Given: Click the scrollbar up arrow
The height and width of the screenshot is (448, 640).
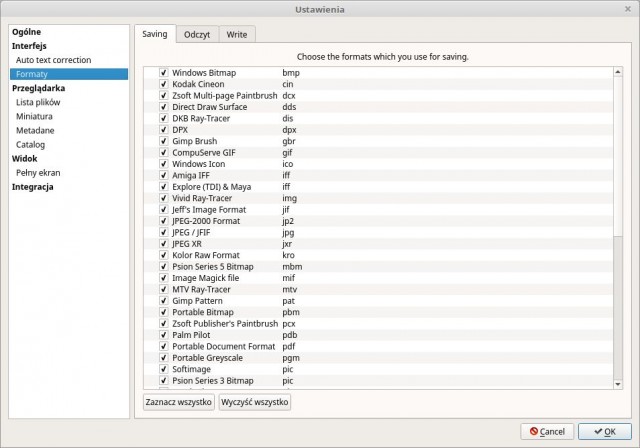Looking at the screenshot, I should (618, 72).
